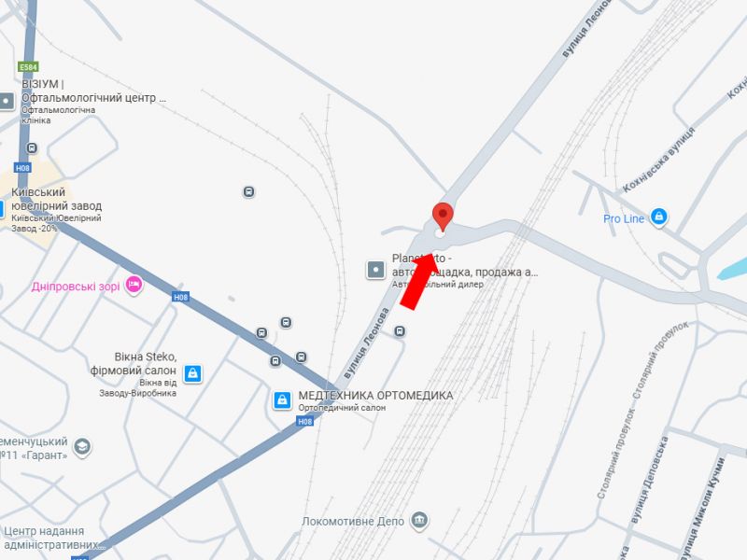Click the isolated bus stop left of rail tracks
This screenshot has width=747, height=560.
(248, 192)
